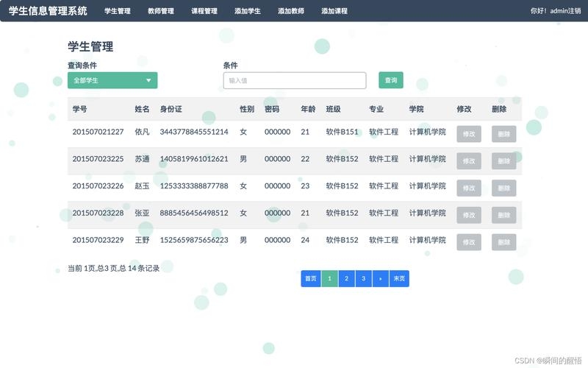Click the admin注销 logout link

pyautogui.click(x=565, y=11)
